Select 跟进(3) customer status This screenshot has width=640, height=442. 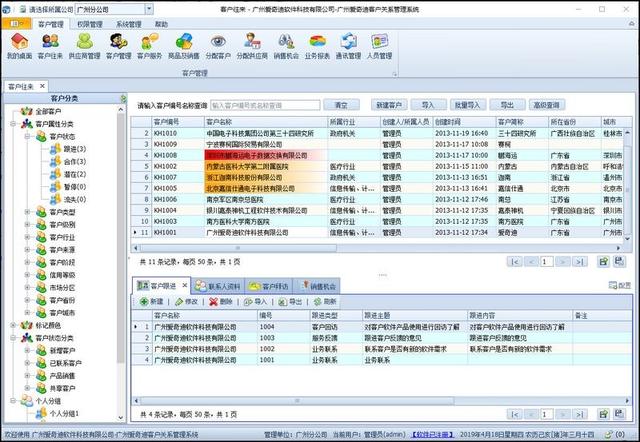click(x=75, y=149)
